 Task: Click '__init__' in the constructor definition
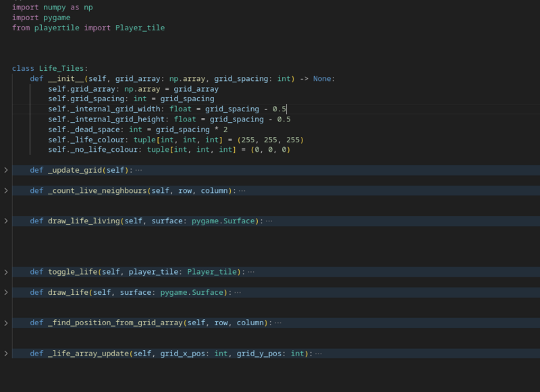(65, 79)
